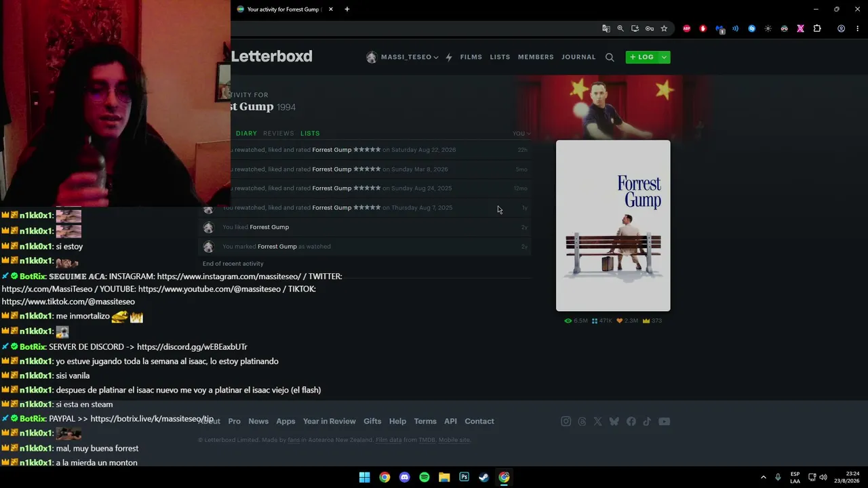This screenshot has width=868, height=488.
Task: Open the saved passwords key icon
Action: 650,28
